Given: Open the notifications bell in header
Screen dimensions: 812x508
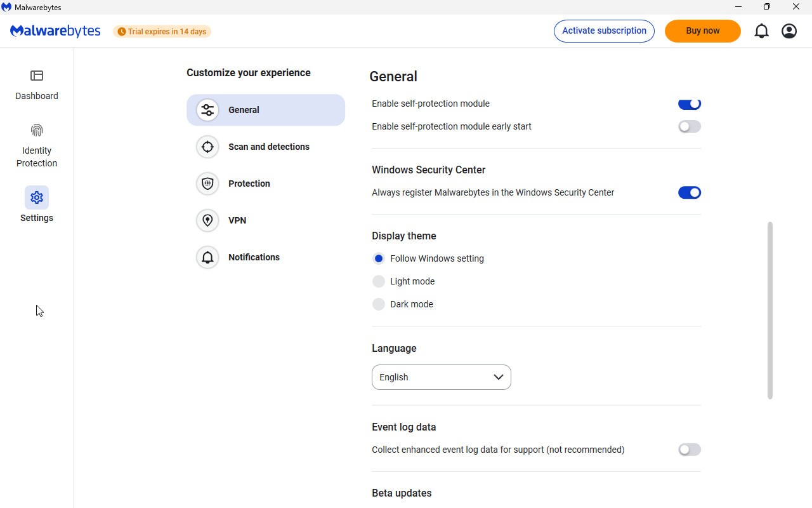Looking at the screenshot, I should click(x=761, y=31).
